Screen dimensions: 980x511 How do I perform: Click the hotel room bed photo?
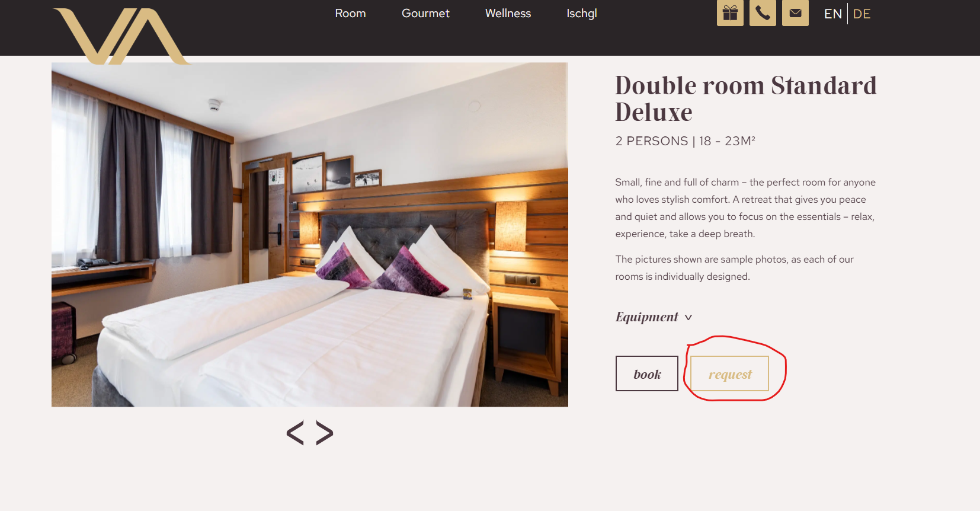tap(310, 235)
